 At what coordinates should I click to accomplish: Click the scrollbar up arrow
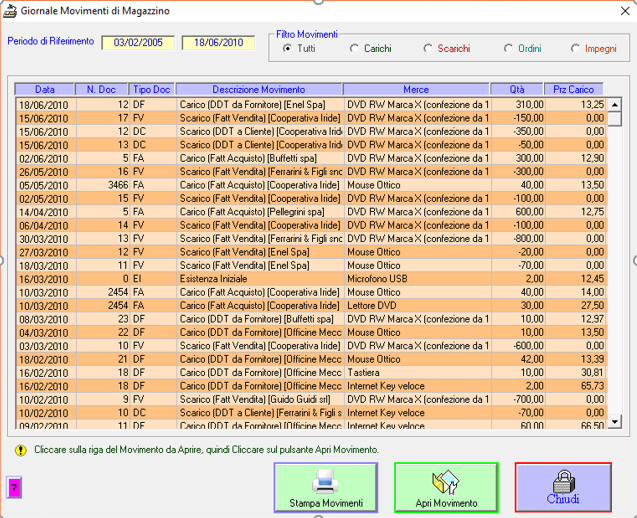(615, 105)
